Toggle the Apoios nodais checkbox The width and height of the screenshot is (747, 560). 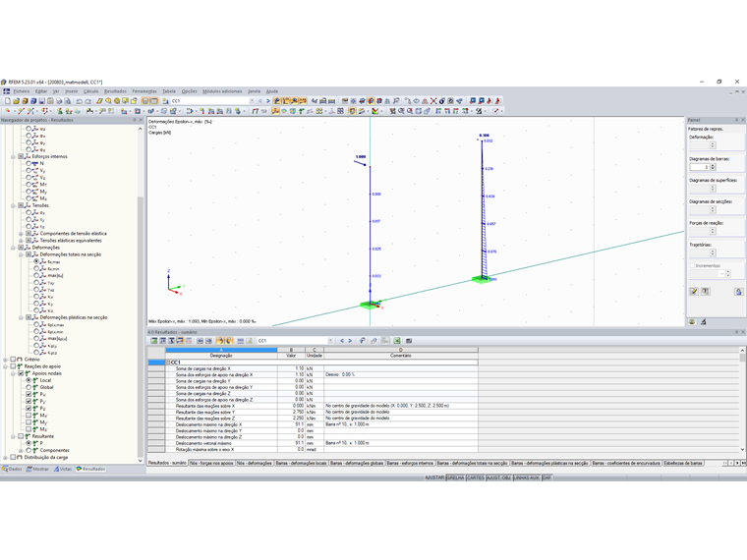[x=21, y=373]
